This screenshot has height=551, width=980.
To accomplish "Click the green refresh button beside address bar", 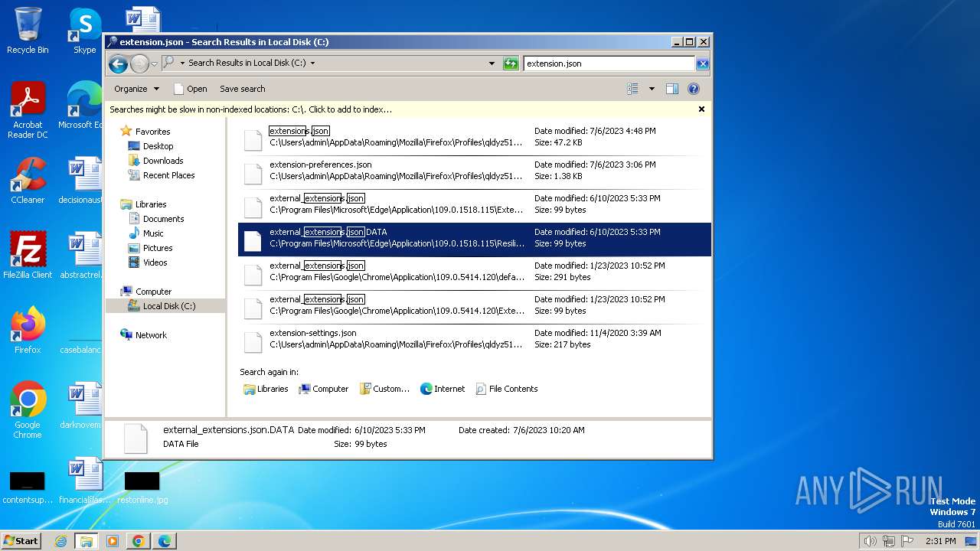I will pos(511,64).
